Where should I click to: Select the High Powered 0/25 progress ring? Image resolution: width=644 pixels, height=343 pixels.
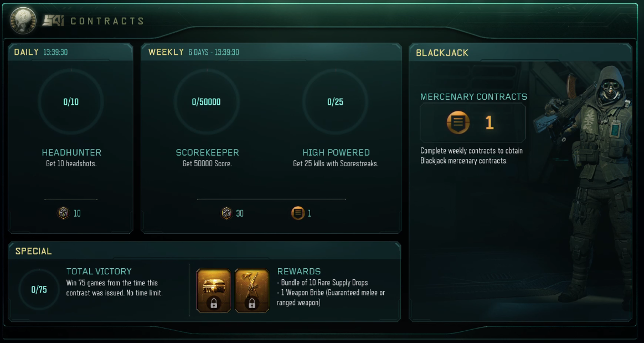point(336,102)
